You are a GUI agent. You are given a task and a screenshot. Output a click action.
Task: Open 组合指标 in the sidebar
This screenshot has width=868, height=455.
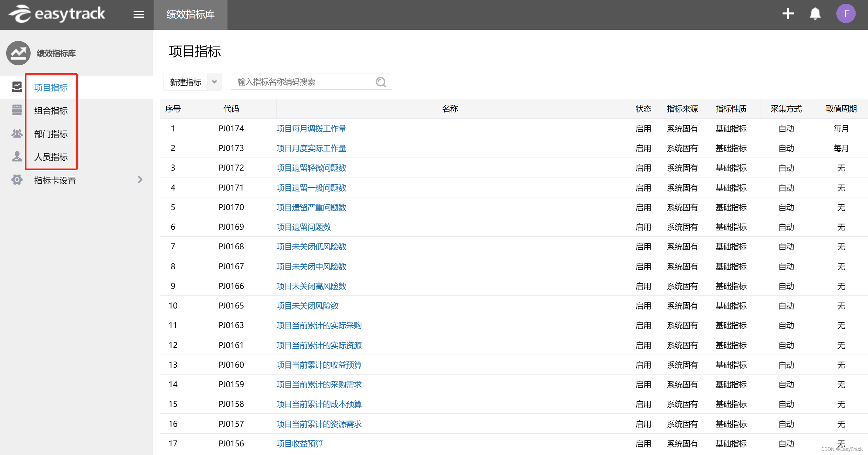[51, 110]
